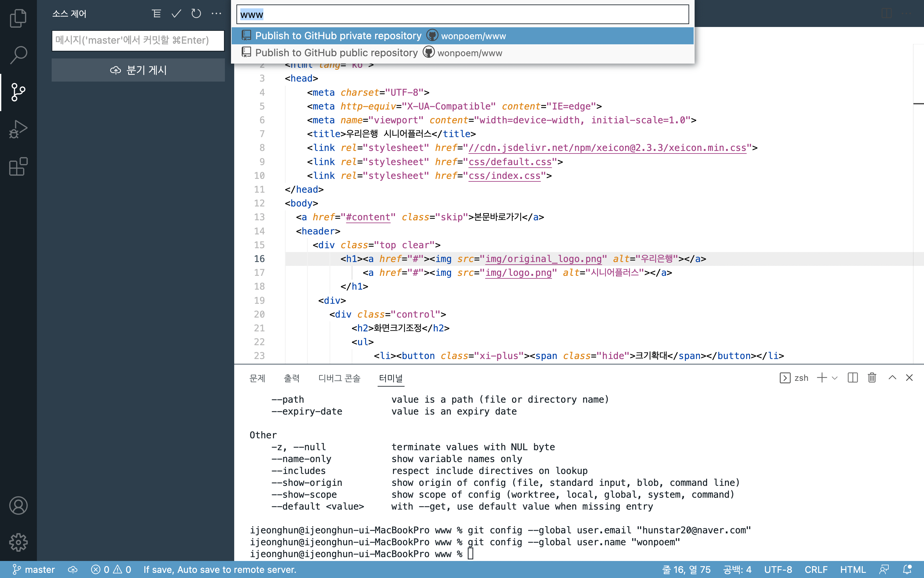Open the Accounts menu icon
Image resolution: width=924 pixels, height=578 pixels.
[18, 505]
